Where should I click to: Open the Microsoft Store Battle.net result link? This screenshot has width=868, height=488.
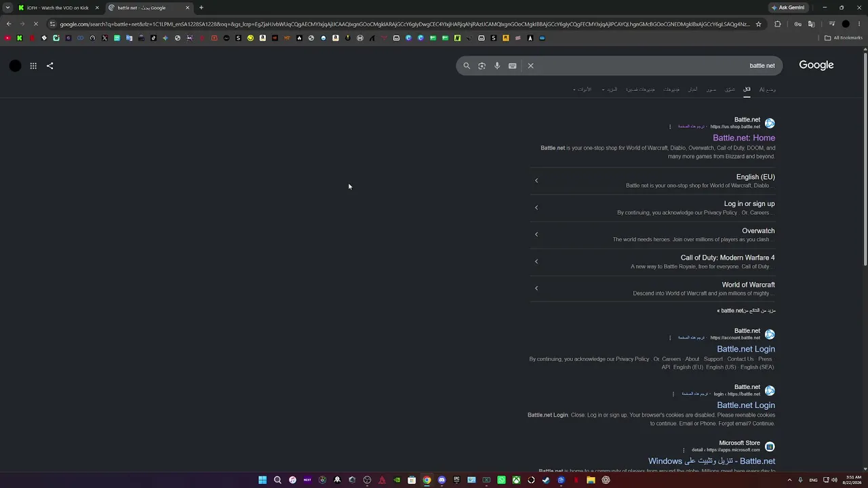[x=711, y=461]
